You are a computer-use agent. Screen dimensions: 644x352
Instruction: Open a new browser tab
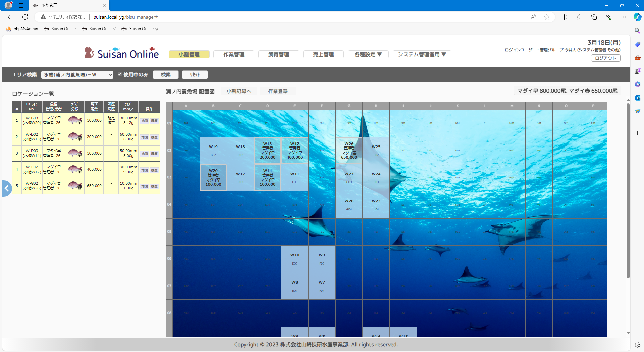click(115, 5)
